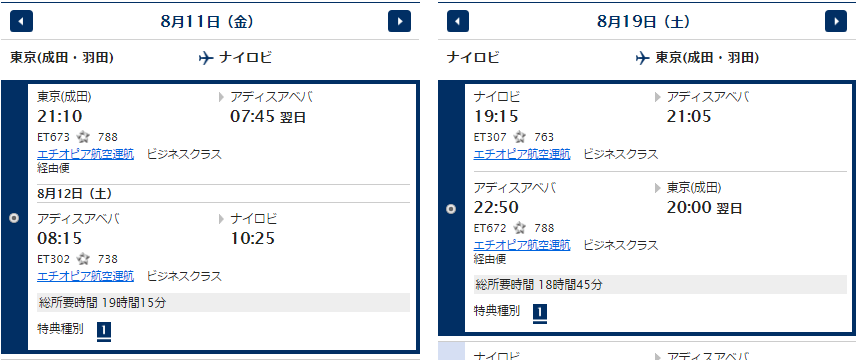Go to previous day before 8月11日
The image size is (861, 360).
tap(21, 21)
